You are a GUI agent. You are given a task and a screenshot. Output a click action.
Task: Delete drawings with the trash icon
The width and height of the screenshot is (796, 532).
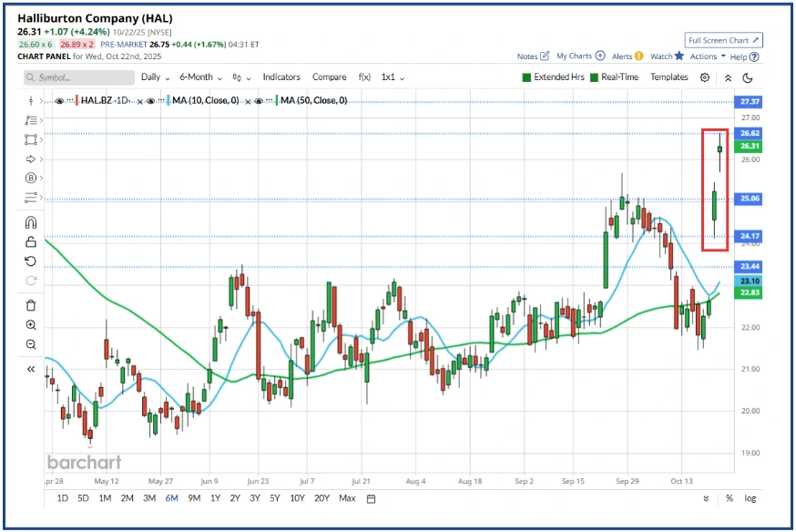(x=31, y=305)
